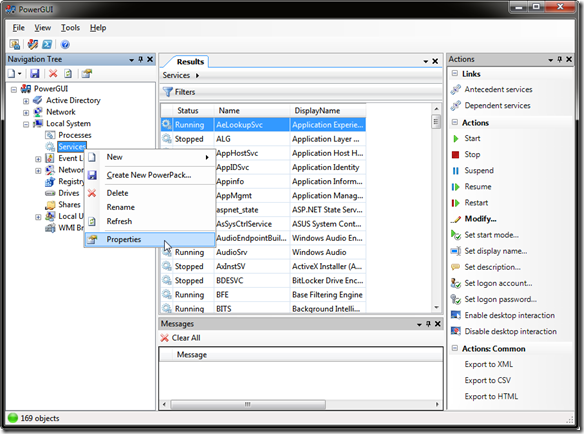This screenshot has width=584, height=434.
Task: Choose Create New PowerPack menu entry
Action: 149,175
